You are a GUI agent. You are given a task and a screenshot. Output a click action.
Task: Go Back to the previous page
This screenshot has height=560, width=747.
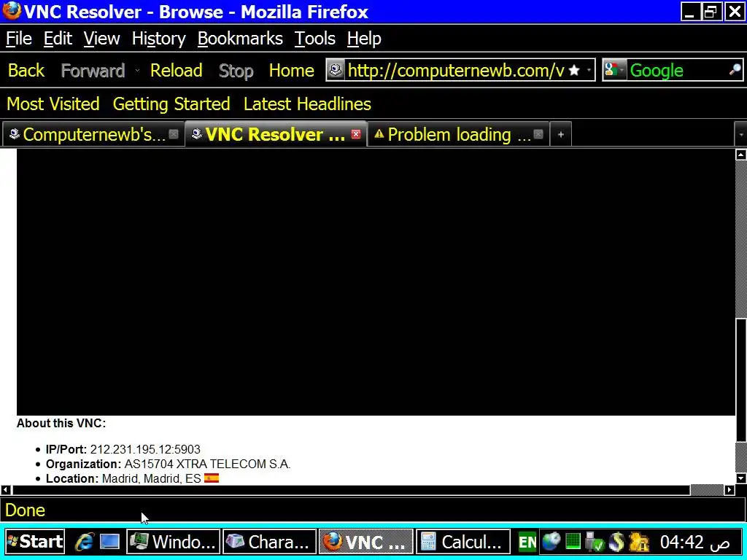pos(26,71)
